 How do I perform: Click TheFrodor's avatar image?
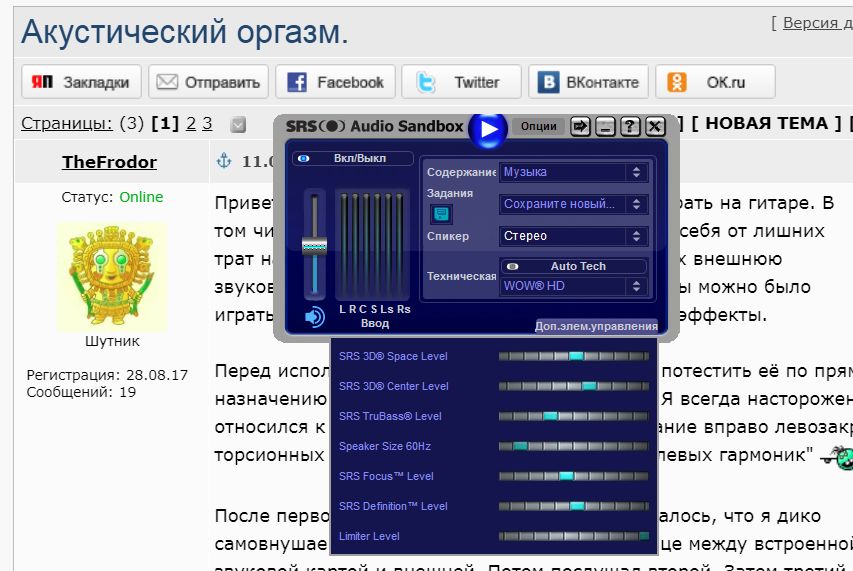112,276
